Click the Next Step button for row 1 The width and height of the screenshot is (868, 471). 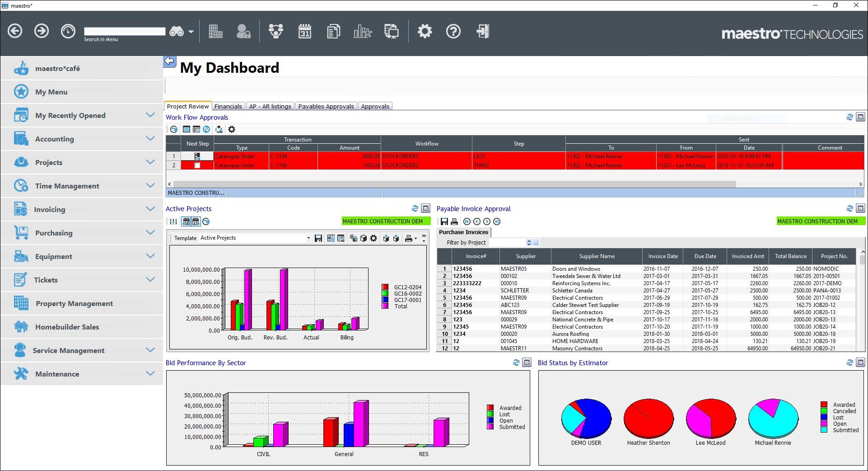pos(197,156)
